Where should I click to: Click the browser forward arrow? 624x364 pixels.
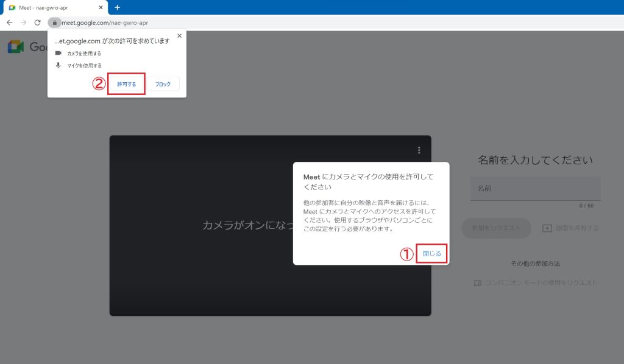click(24, 23)
